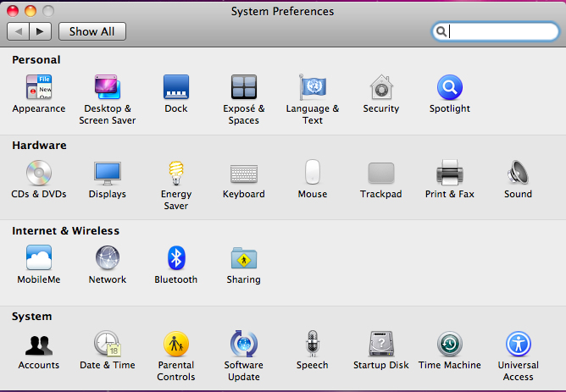Open the Network preferences icon
Viewport: 566px width, 392px height.
pyautogui.click(x=108, y=258)
